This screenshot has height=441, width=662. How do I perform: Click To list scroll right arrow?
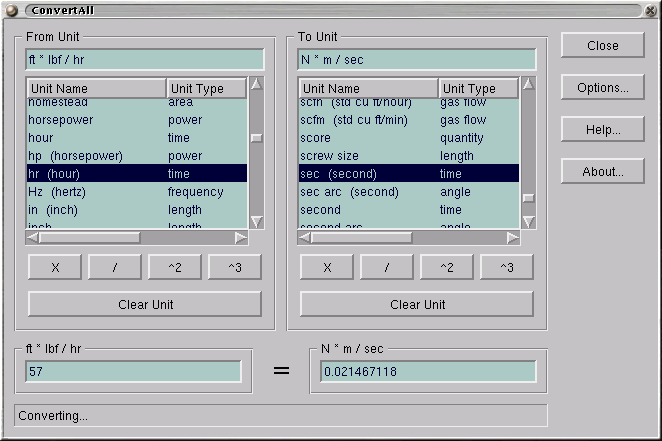click(513, 238)
